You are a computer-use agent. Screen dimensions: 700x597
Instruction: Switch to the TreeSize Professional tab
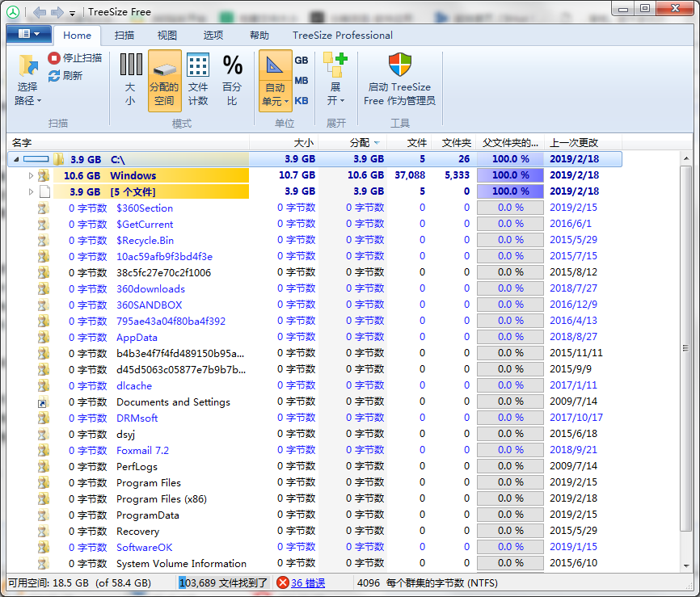(x=342, y=36)
